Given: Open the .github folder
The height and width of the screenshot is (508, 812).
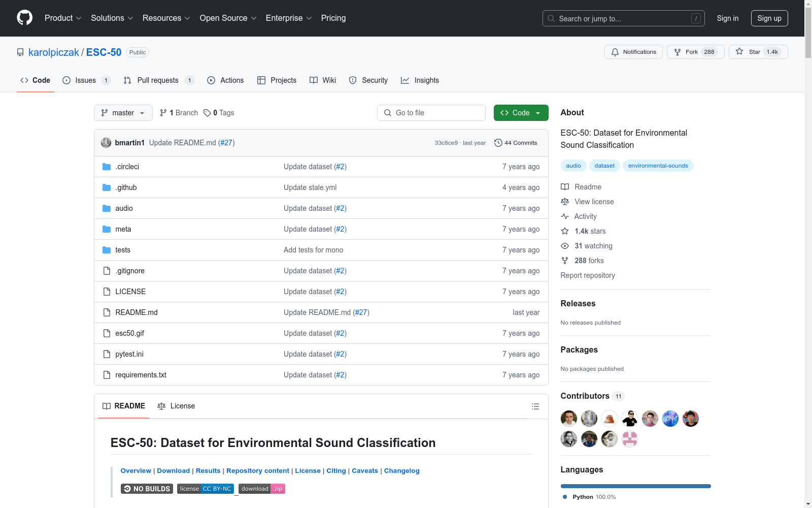Looking at the screenshot, I should [x=126, y=187].
